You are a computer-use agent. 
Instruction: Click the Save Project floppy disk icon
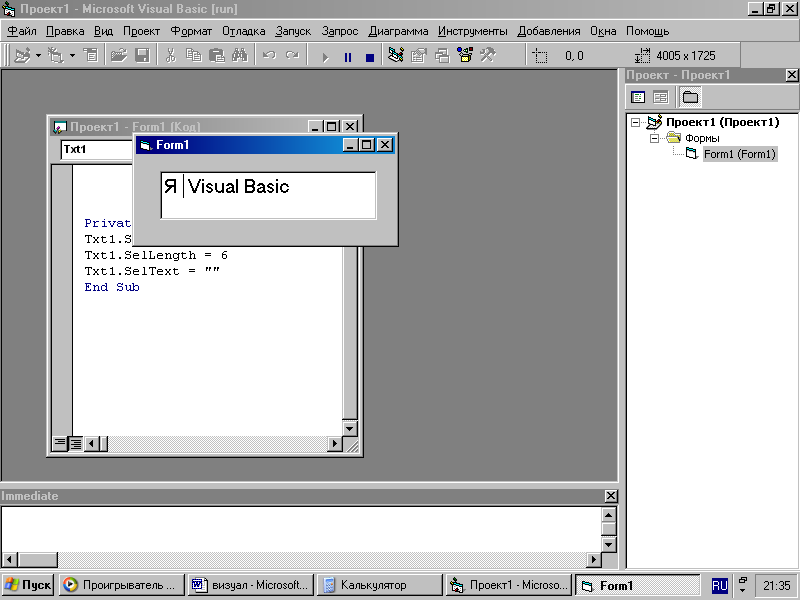142,55
